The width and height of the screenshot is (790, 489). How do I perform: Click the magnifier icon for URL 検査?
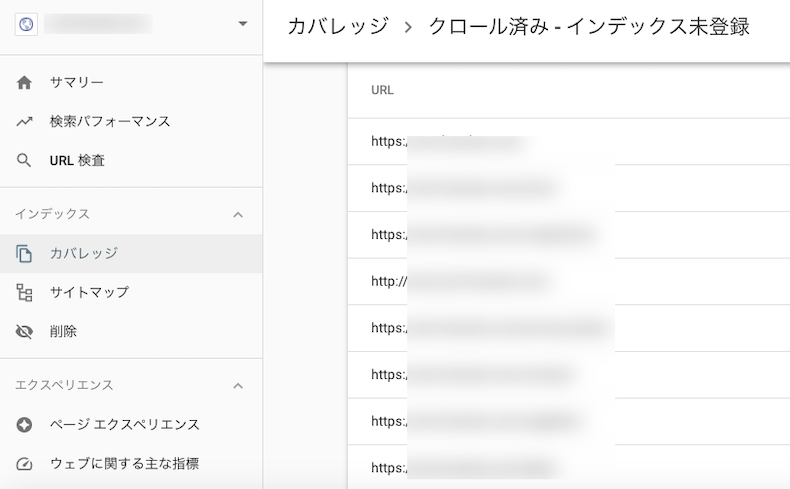(24, 161)
